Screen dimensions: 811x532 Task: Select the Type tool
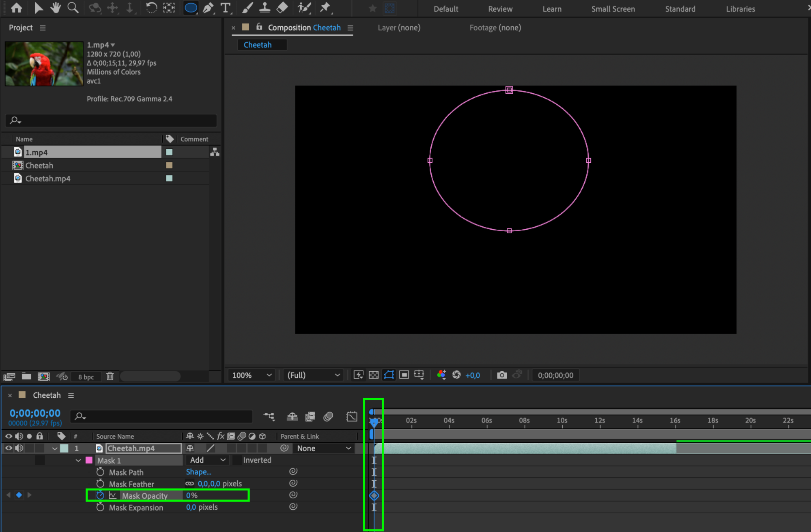pos(225,8)
